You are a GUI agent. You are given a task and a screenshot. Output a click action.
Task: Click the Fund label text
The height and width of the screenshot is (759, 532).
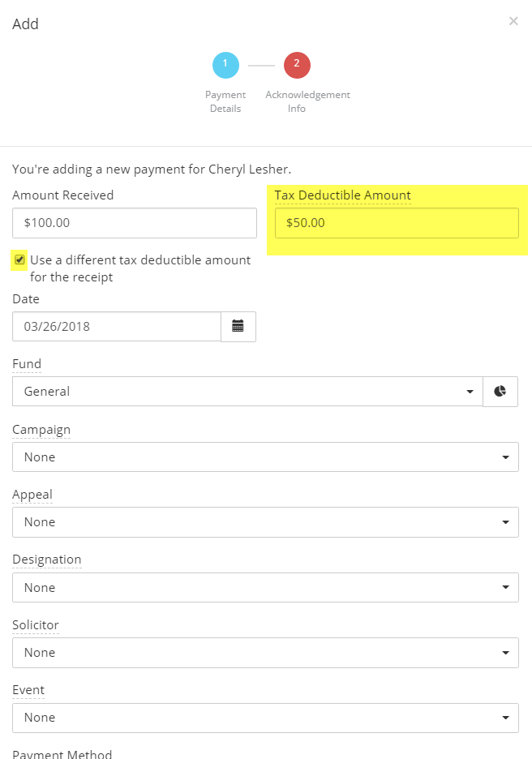point(27,364)
